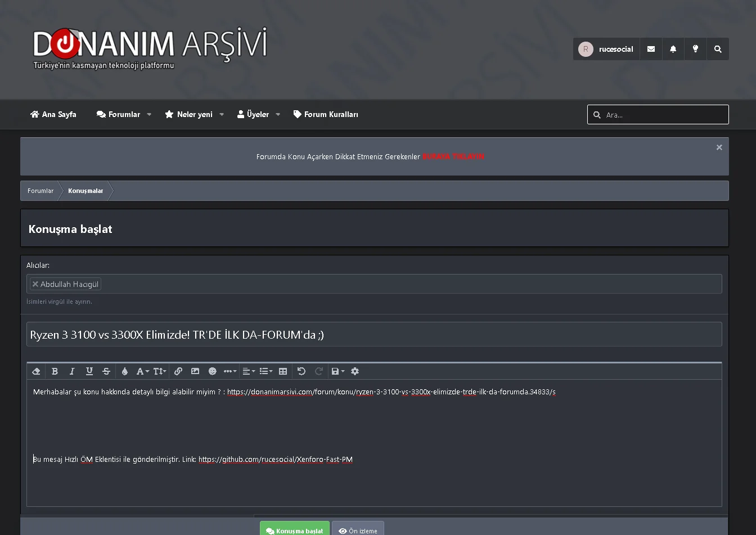Insert an image into the message
The width and height of the screenshot is (756, 535).
(x=195, y=371)
